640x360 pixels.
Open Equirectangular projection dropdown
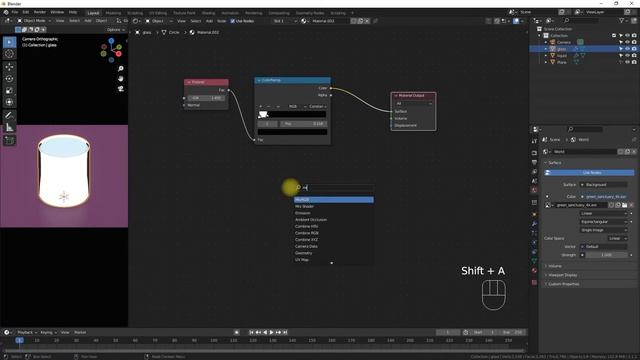(x=604, y=222)
